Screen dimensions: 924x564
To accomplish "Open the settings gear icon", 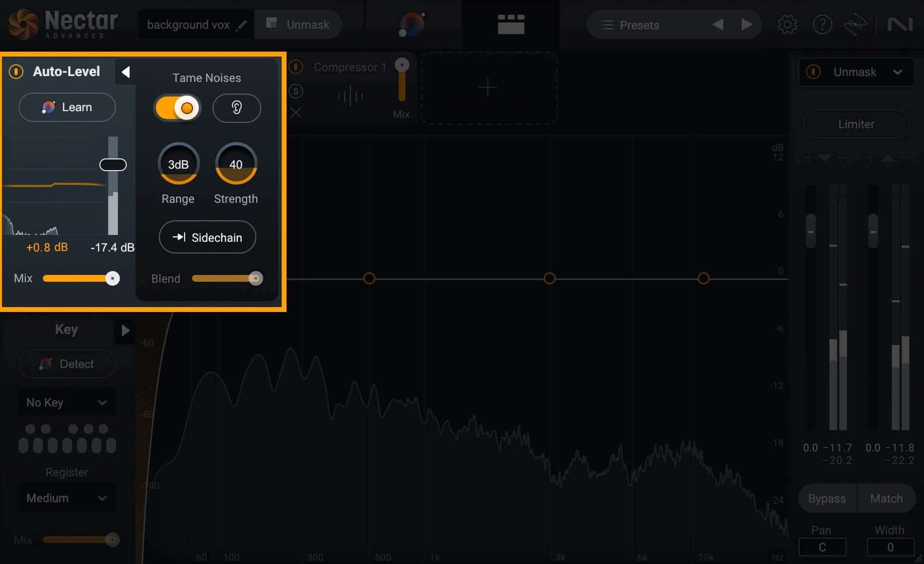I will [x=787, y=24].
